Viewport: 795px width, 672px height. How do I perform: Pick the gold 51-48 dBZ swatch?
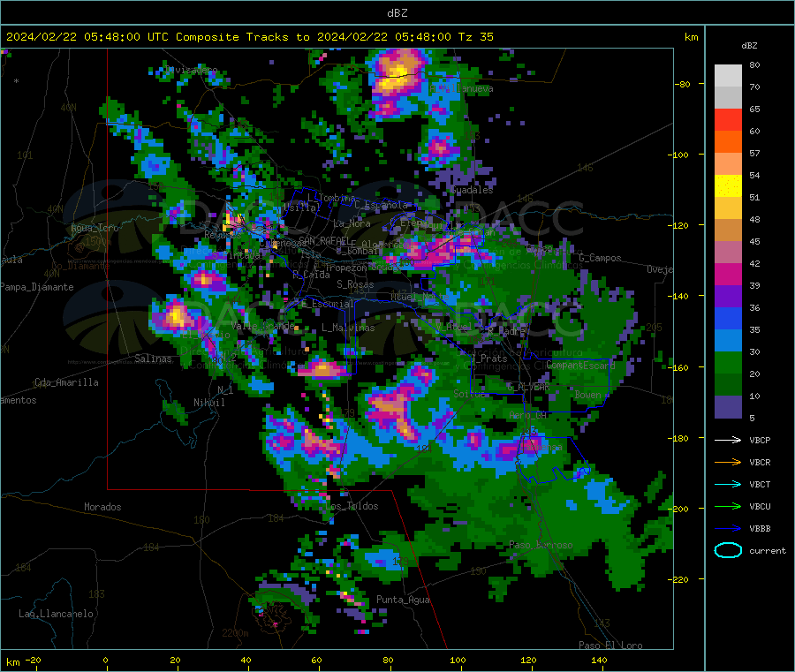[x=728, y=208]
